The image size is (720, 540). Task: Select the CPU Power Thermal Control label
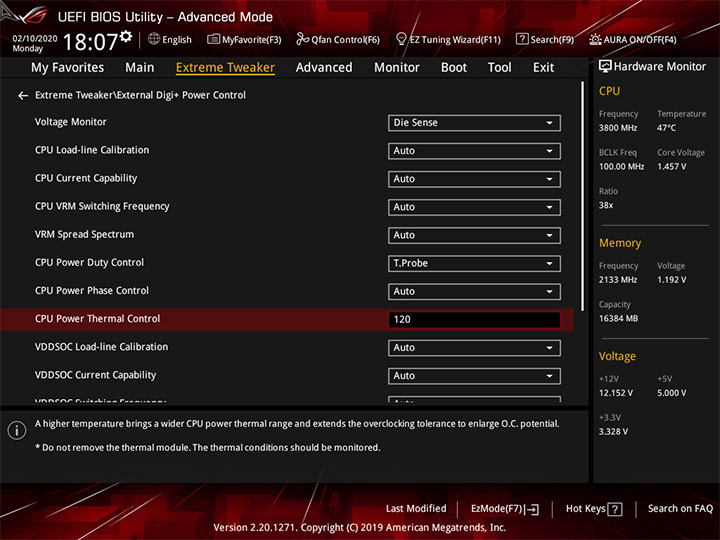click(x=97, y=319)
